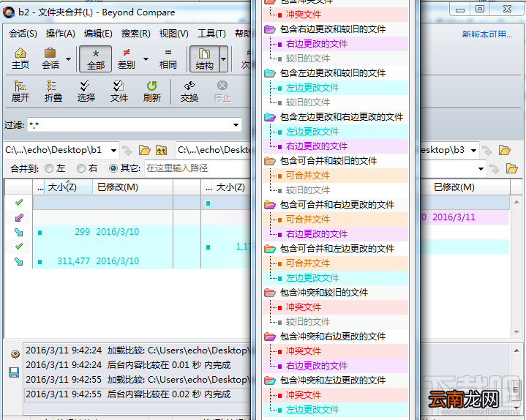This screenshot has width=526, height=420.
Task: Click the go arrow beside b3 path
Action: pos(486,151)
